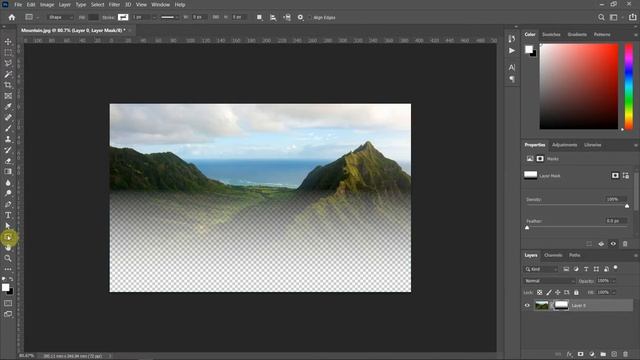Viewport: 640px width, 360px height.
Task: Select the Horizontal Type tool
Action: (x=8, y=215)
